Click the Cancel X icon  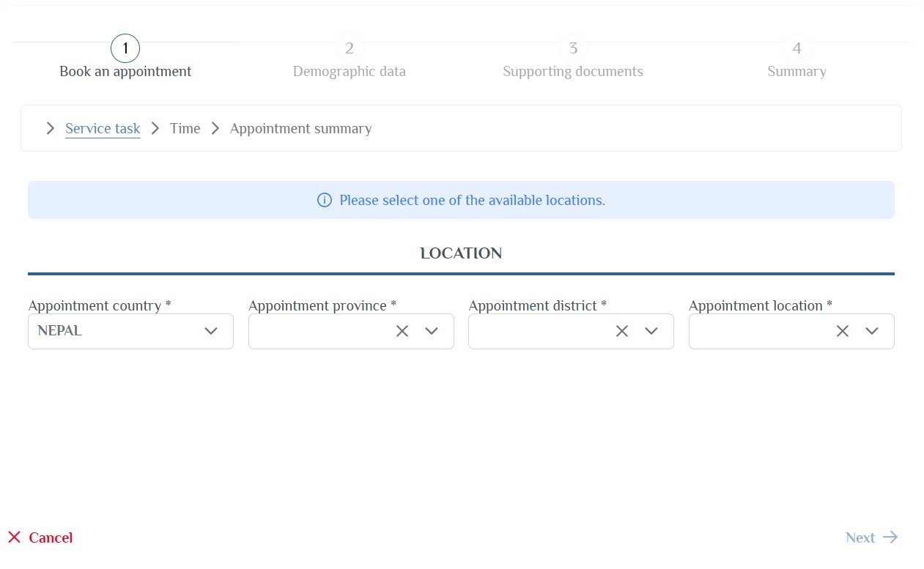14,538
